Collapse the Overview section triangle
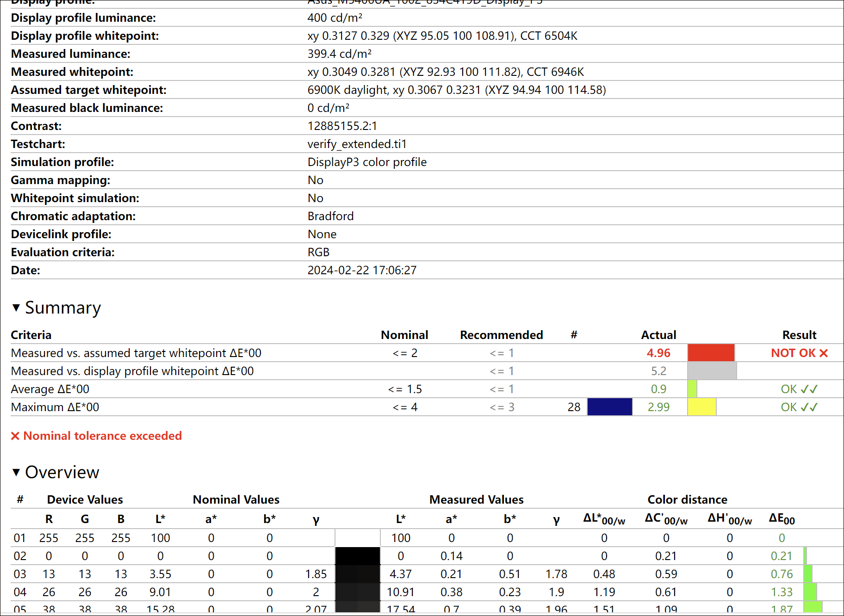Screen dimensions: 844x616 [16, 472]
